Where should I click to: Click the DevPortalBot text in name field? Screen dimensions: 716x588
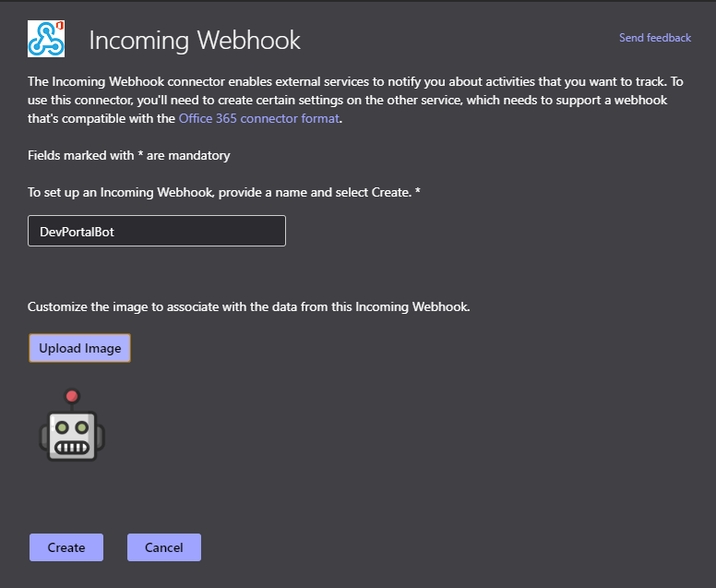(77, 232)
